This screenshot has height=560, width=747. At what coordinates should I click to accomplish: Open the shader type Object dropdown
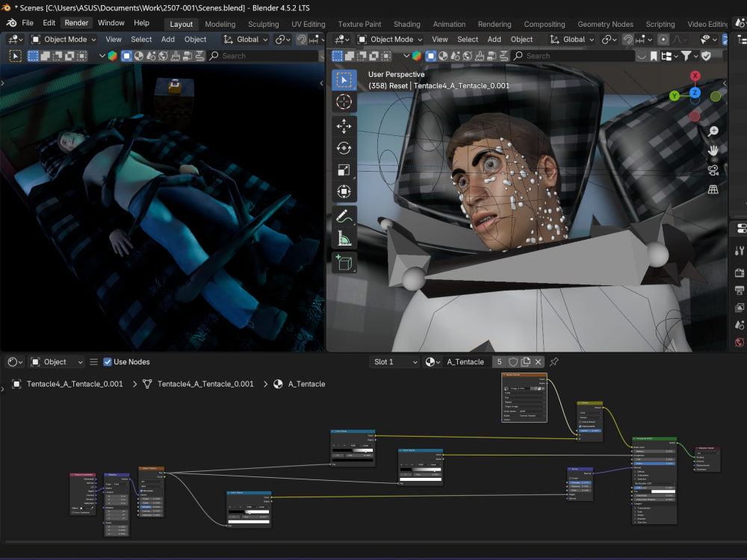(56, 362)
